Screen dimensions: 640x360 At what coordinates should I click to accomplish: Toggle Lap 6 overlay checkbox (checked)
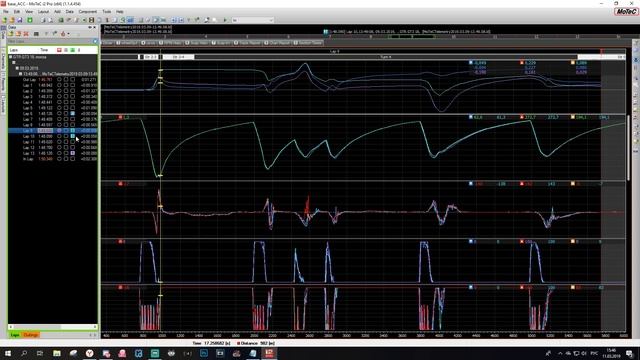point(73,113)
